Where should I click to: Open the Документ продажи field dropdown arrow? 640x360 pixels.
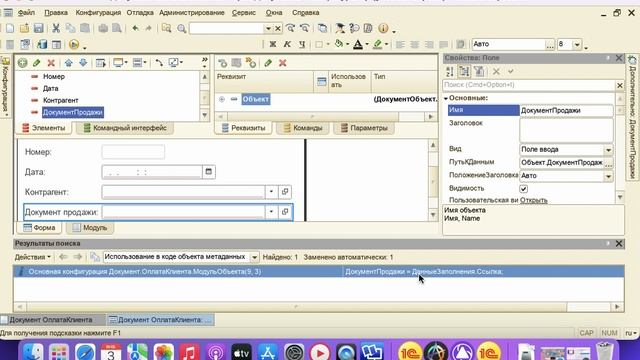coord(271,211)
